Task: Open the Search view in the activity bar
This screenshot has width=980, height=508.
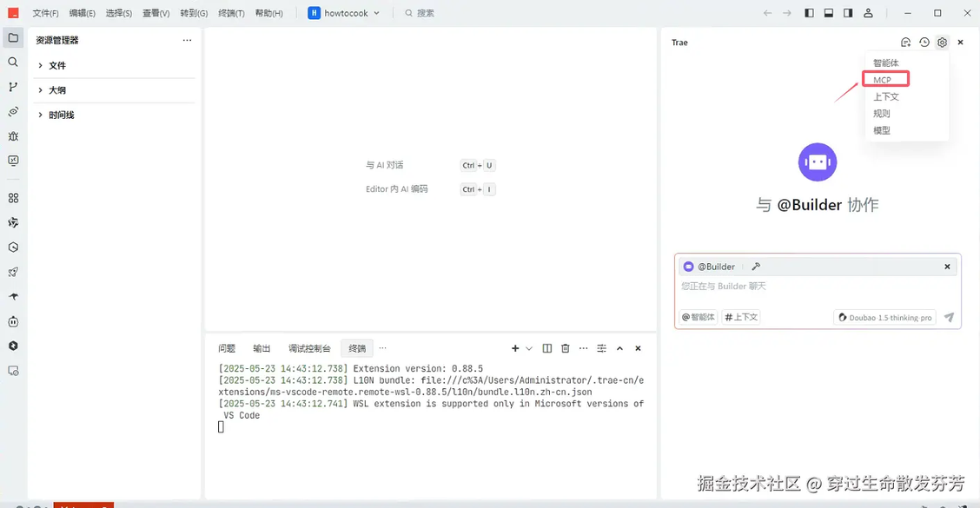Action: coord(13,63)
